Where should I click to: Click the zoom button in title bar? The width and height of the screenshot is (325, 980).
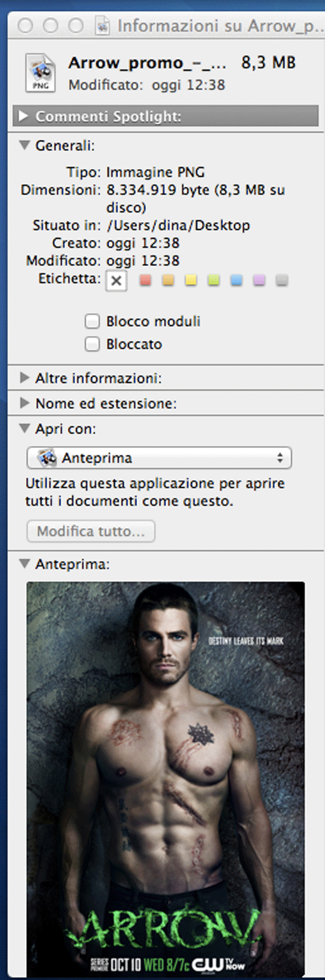click(x=76, y=26)
